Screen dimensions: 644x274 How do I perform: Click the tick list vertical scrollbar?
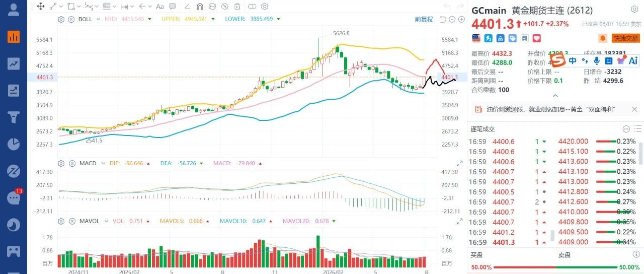pyautogui.click(x=640, y=153)
